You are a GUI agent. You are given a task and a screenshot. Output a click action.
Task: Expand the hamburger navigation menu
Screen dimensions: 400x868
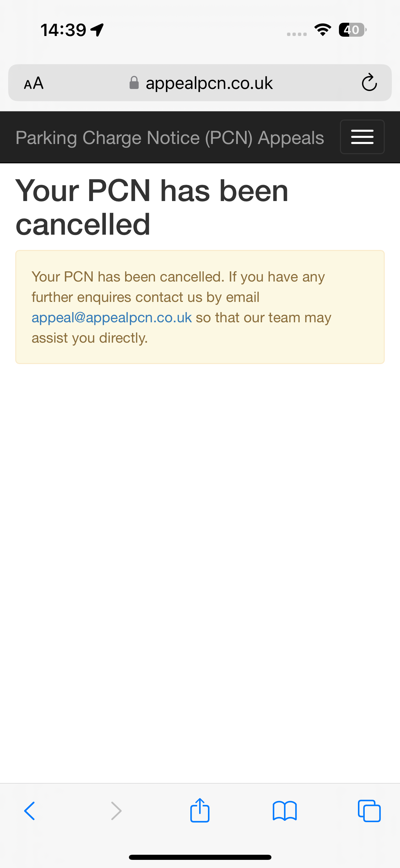(x=362, y=137)
